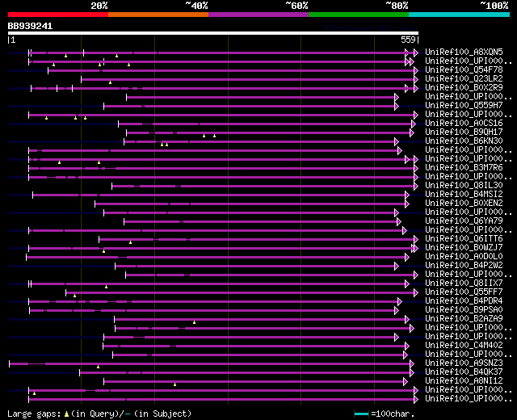Open hit UniRef100_B0WZJ7
The image size is (517, 420).
[464, 248]
